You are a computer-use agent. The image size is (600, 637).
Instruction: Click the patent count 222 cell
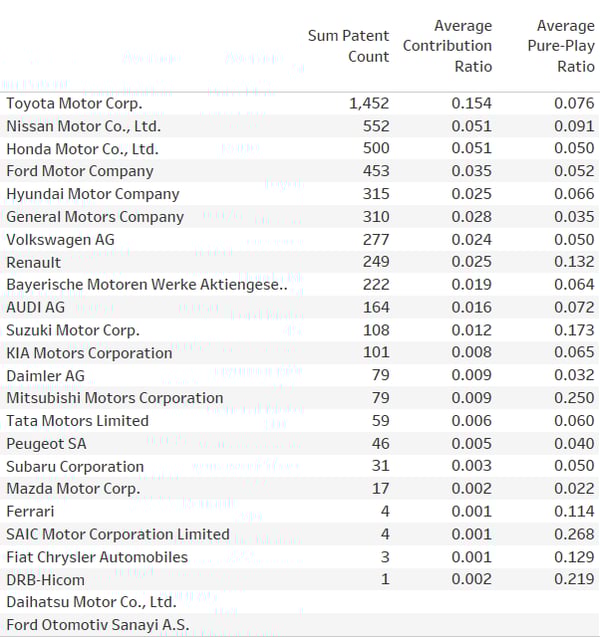[x=376, y=284]
